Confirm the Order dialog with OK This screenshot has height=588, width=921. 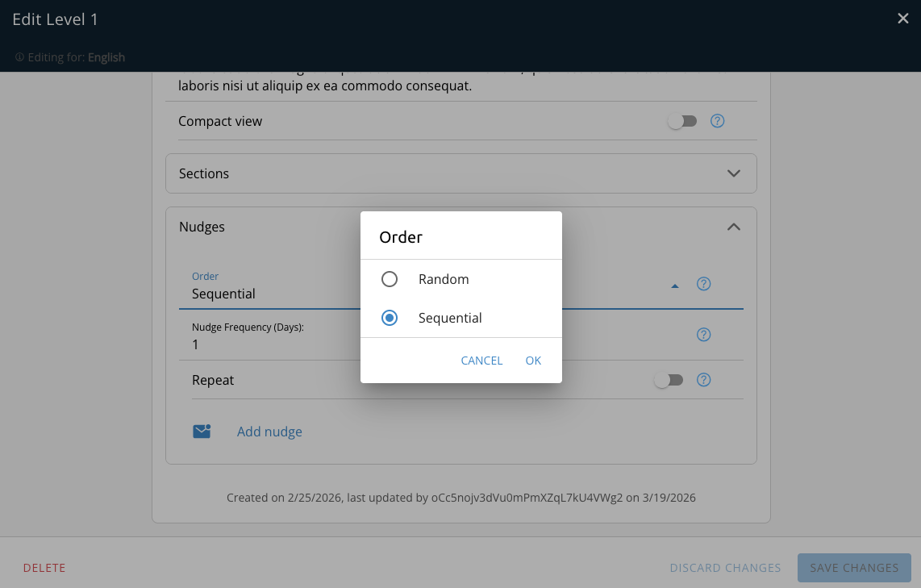533,361
